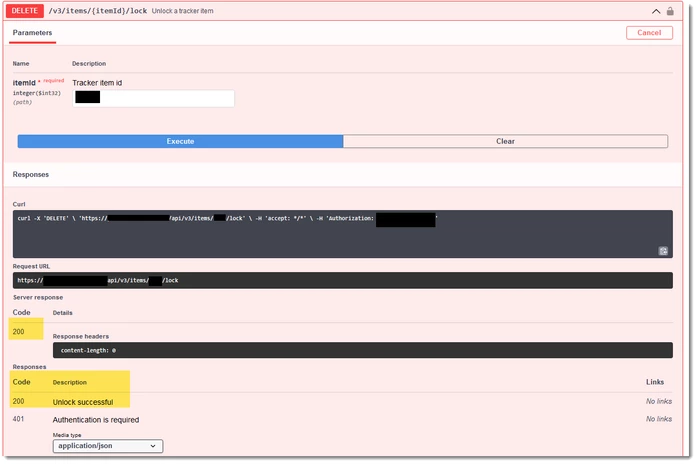Copy the curl command to clipboard
Screen dimensions: 697x464
tap(663, 251)
